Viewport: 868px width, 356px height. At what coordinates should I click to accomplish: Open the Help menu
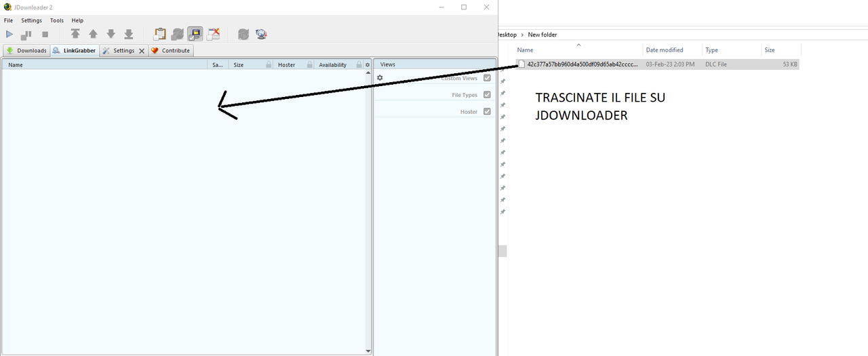[77, 20]
